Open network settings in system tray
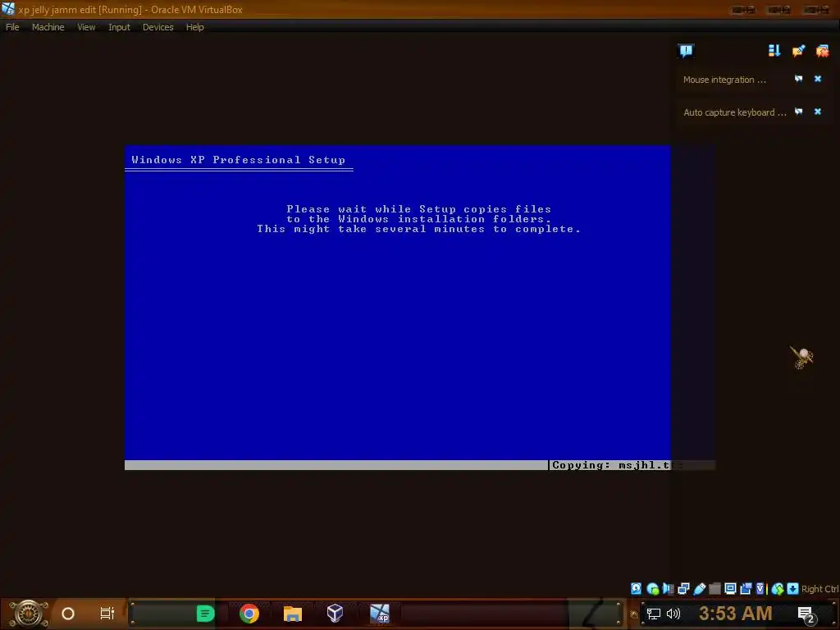The height and width of the screenshot is (630, 840). pos(654,614)
